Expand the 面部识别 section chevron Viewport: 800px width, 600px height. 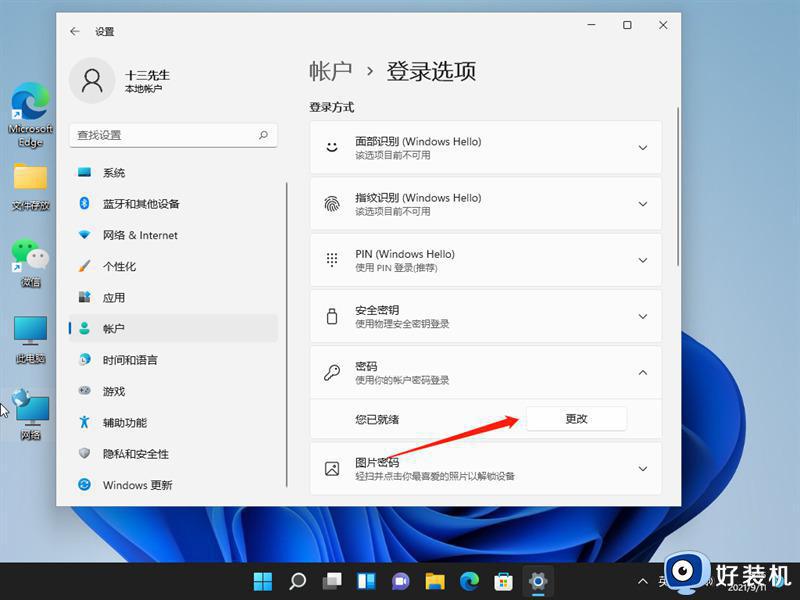(x=643, y=147)
